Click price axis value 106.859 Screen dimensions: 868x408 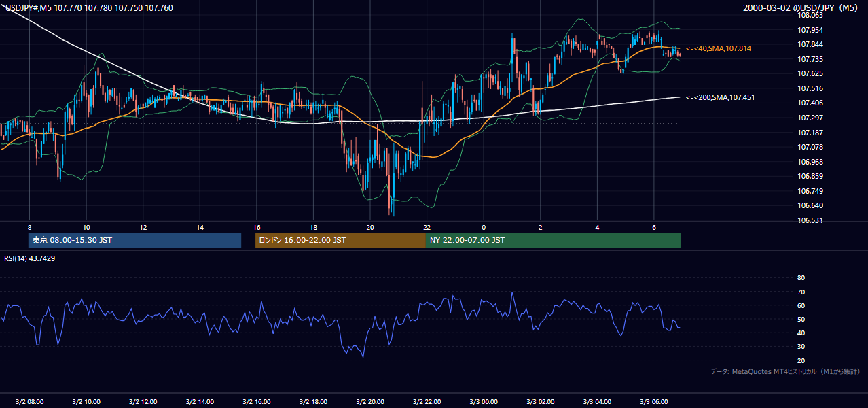tap(810, 176)
